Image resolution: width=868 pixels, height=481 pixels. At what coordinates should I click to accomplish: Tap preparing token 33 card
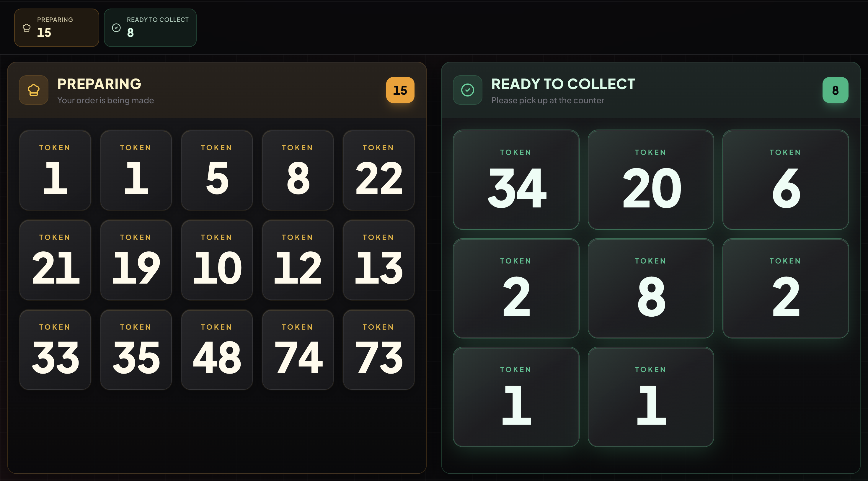(55, 350)
